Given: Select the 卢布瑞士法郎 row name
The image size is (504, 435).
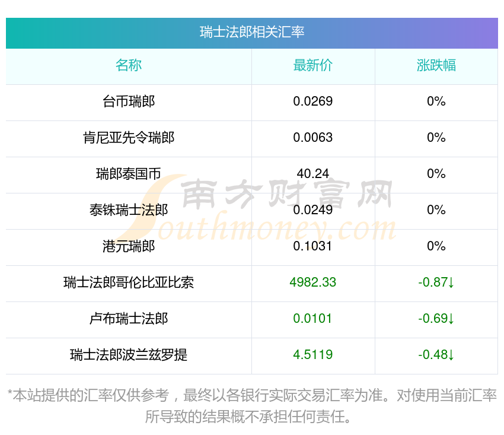Looking at the screenshot, I should [129, 319].
